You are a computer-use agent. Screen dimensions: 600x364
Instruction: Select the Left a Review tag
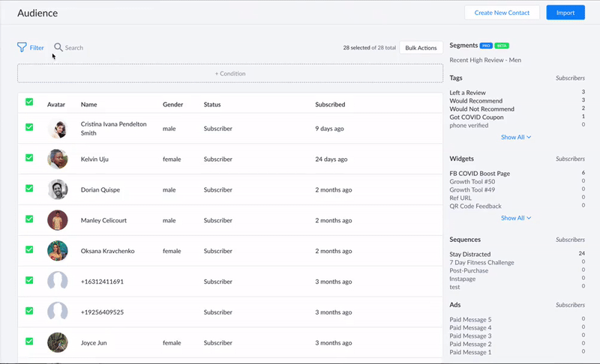(x=467, y=92)
